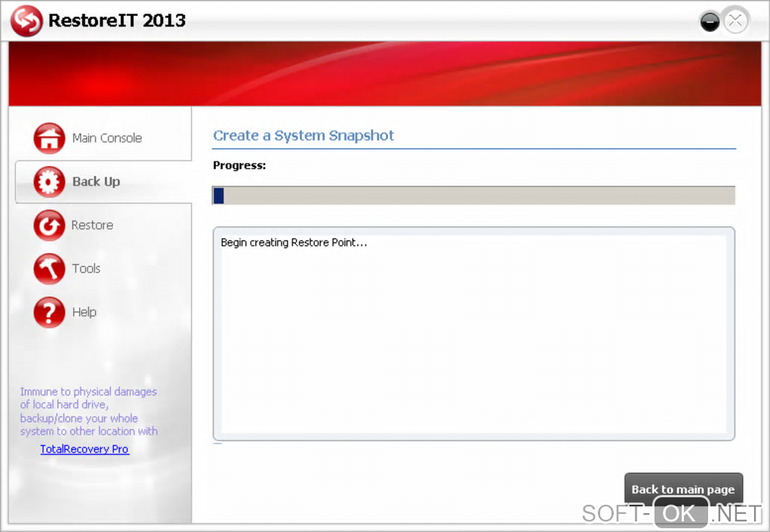Select the Back Up label

97,182
